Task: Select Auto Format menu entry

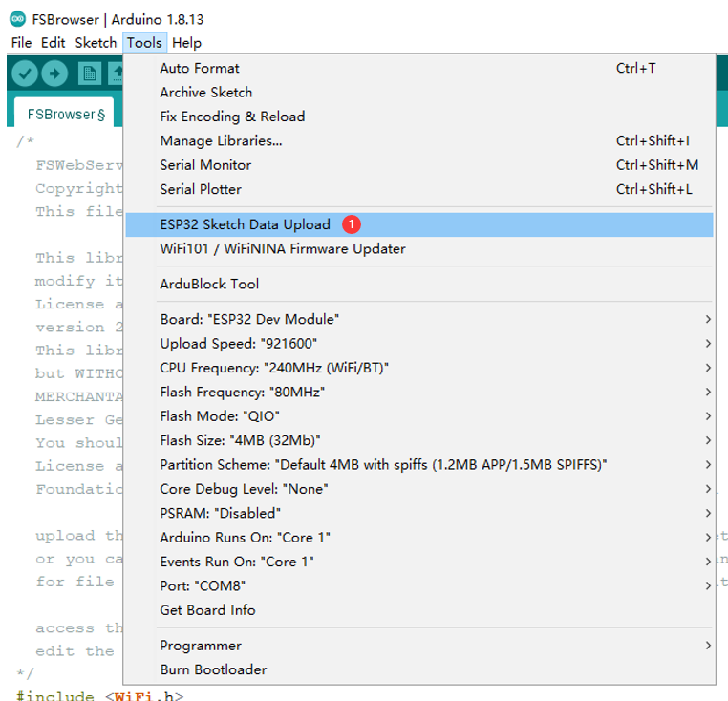Action: (419, 68)
